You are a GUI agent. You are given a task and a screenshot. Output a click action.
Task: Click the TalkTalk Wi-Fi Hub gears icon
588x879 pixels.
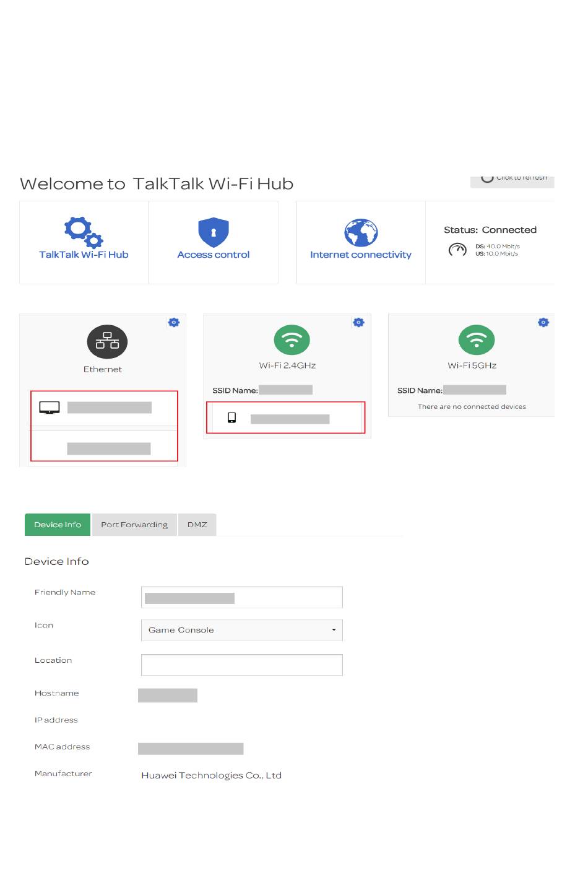coord(84,232)
